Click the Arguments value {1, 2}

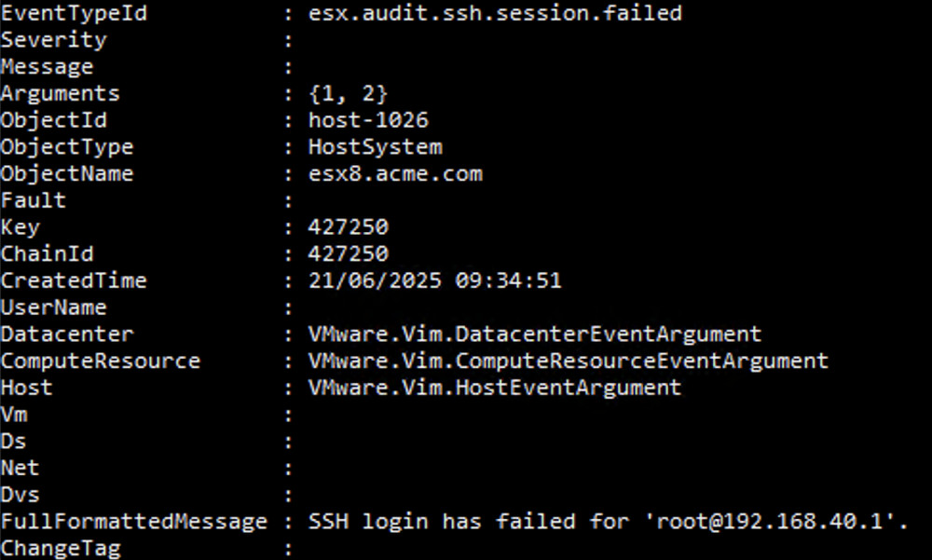pos(348,93)
